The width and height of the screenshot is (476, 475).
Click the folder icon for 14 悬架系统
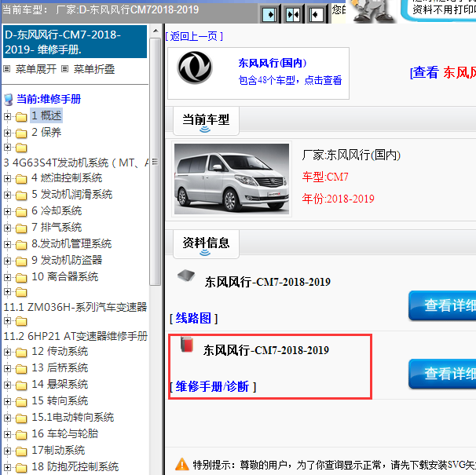[21, 385]
